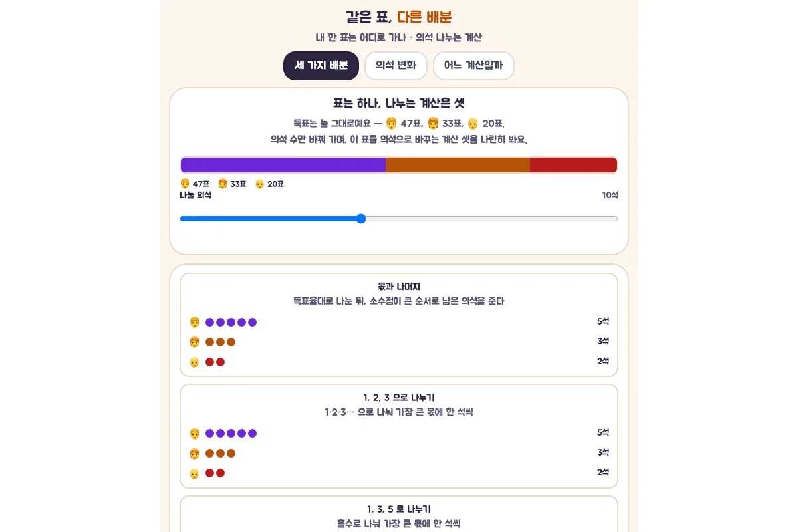This screenshot has width=798, height=532.
Task: Click red party face in 몫과 나머지 card
Action: click(195, 362)
